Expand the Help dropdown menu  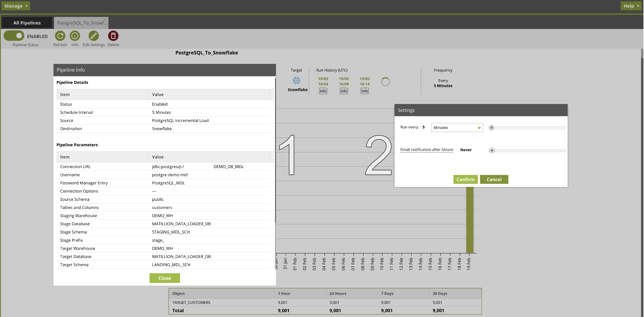click(631, 6)
